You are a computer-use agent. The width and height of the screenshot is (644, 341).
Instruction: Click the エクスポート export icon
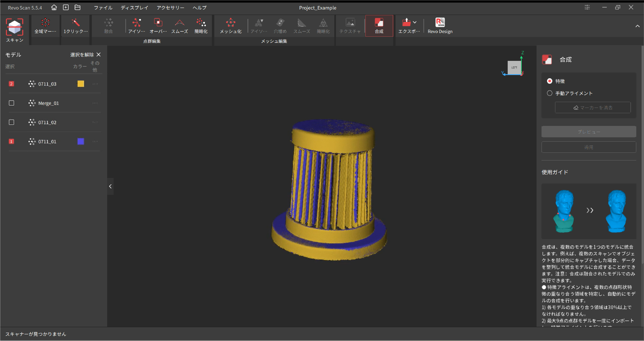coord(406,23)
